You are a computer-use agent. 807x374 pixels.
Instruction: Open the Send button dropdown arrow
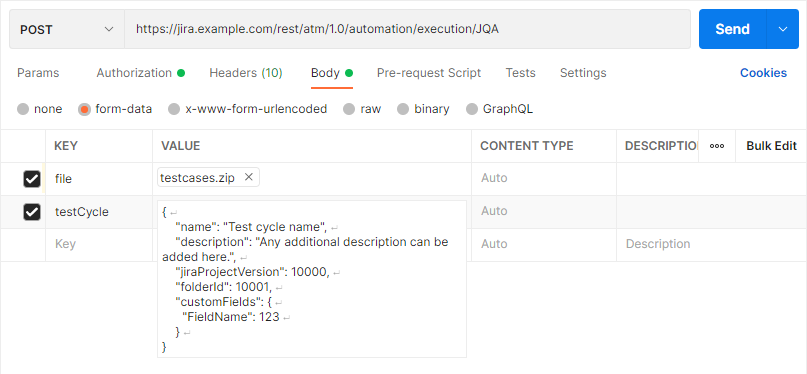tap(783, 29)
